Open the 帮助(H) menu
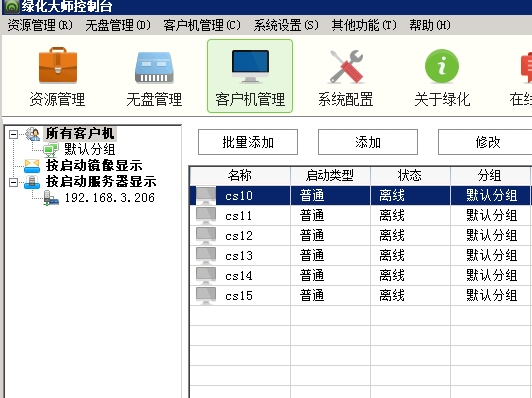 pos(430,25)
